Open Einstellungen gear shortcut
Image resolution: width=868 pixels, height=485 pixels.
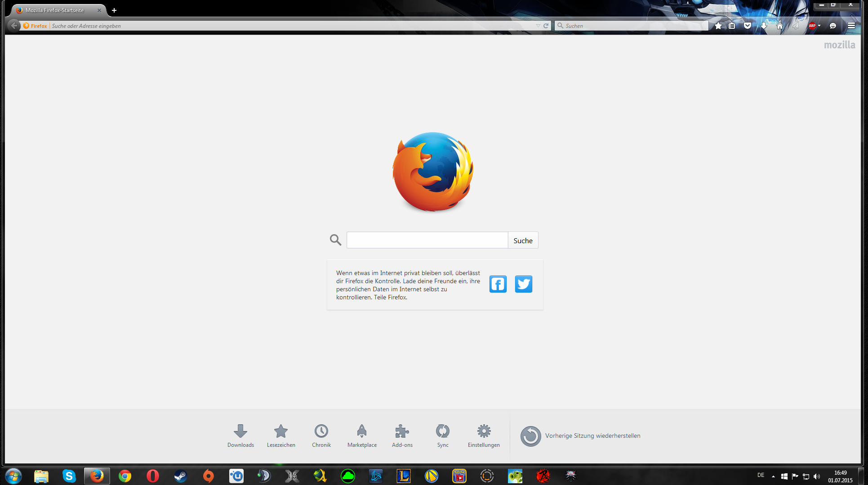coord(484,436)
